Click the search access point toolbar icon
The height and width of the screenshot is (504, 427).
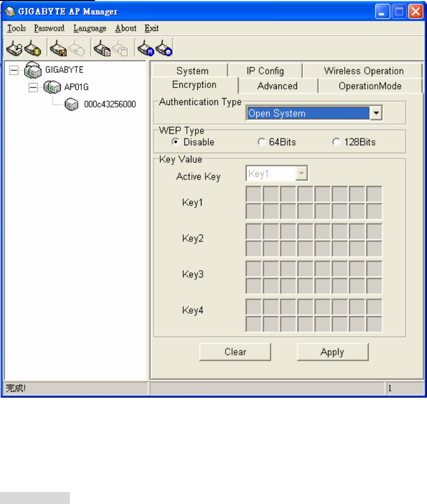(15, 48)
